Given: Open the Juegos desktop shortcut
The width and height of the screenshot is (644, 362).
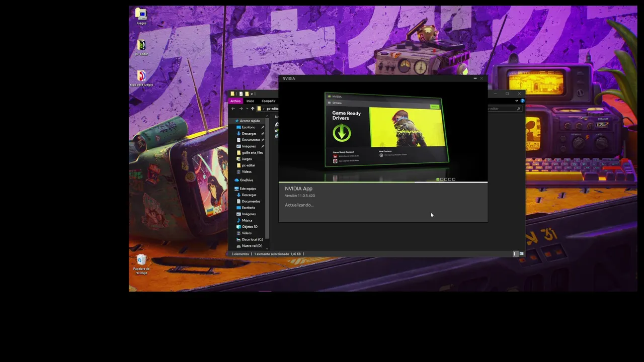Looking at the screenshot, I should 141,16.
